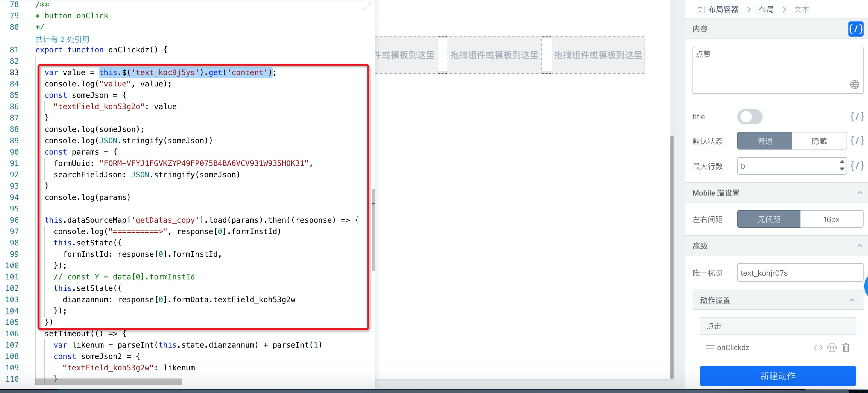Click the searchFieldJson line in code
The image size is (868, 393).
(147, 175)
